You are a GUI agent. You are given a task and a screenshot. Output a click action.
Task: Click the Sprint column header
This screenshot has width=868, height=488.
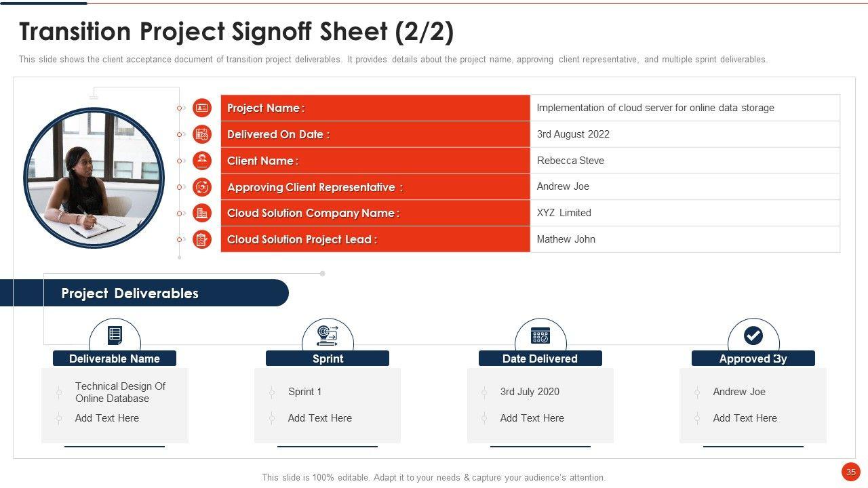pyautogui.click(x=328, y=359)
